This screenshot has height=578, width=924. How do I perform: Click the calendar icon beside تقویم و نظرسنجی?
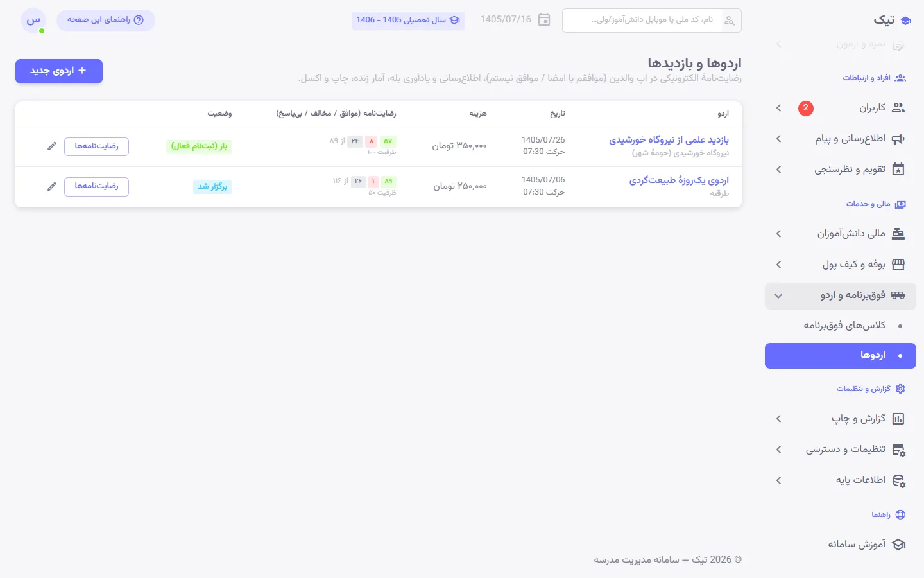(898, 170)
